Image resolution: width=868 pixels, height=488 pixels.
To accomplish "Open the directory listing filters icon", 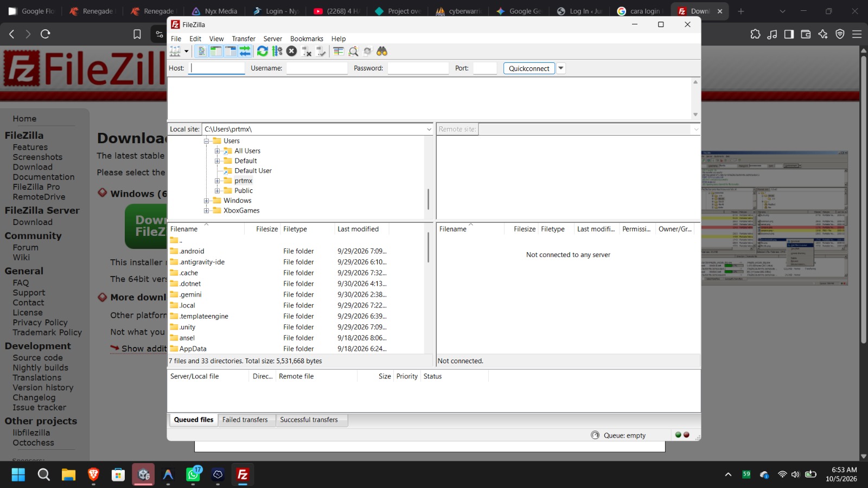I will coord(339,51).
